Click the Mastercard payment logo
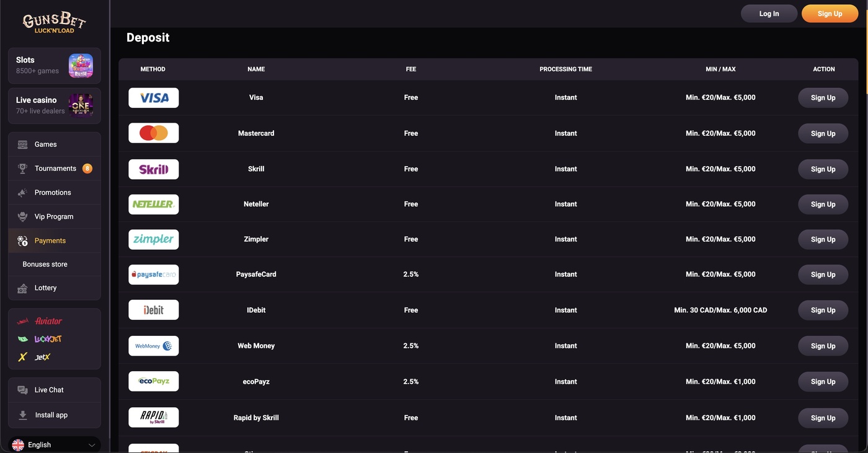Viewport: 868px width, 453px height. tap(154, 133)
